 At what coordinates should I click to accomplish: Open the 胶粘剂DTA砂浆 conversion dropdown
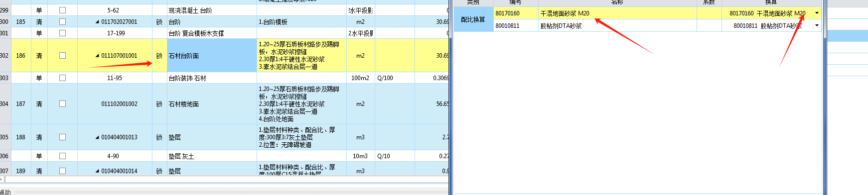817,26
